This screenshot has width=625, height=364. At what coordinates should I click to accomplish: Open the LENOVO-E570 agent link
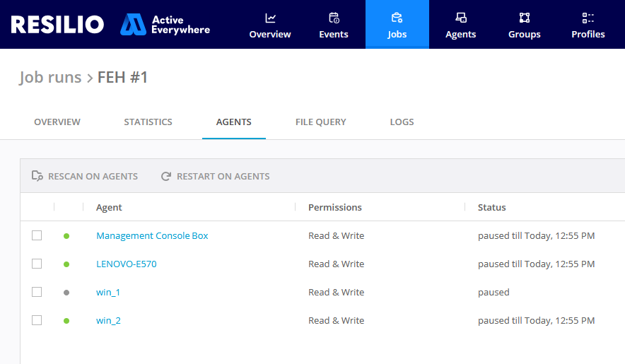pyautogui.click(x=126, y=264)
